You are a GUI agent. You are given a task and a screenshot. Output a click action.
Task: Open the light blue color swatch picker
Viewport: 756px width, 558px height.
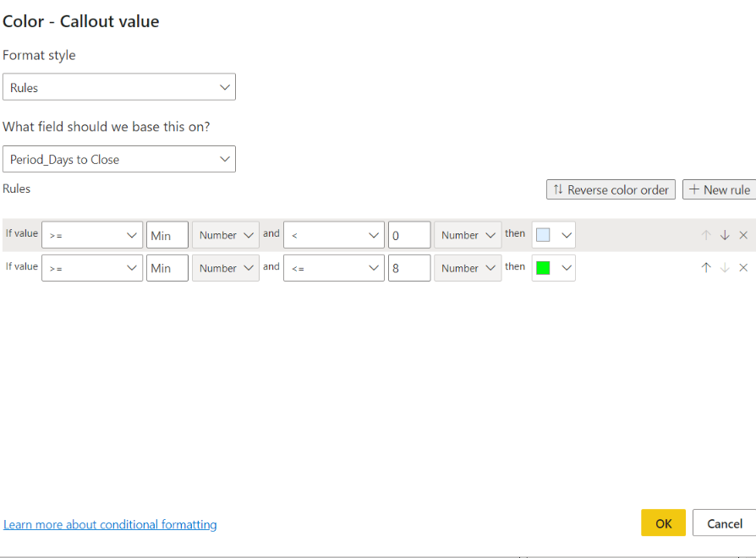(554, 235)
